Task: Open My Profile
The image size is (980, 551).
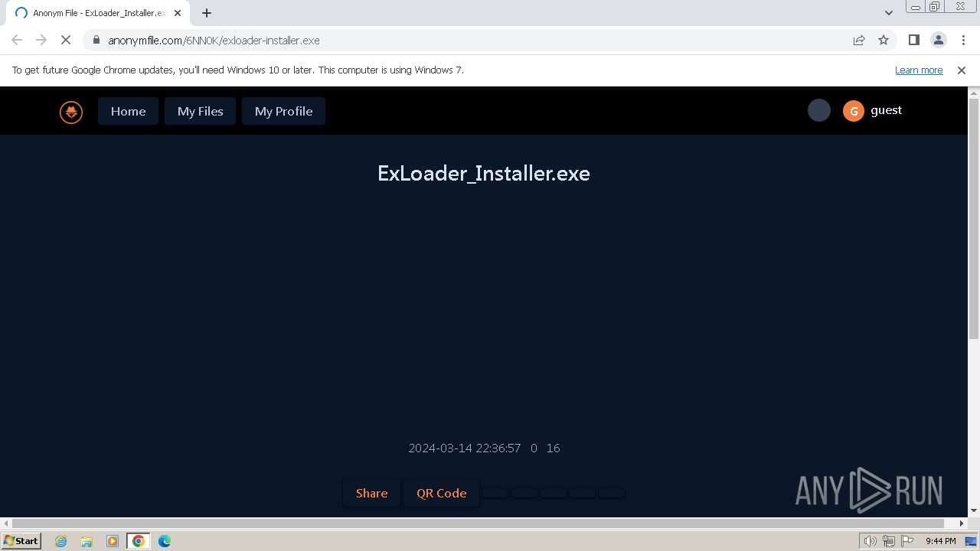Action: point(283,111)
